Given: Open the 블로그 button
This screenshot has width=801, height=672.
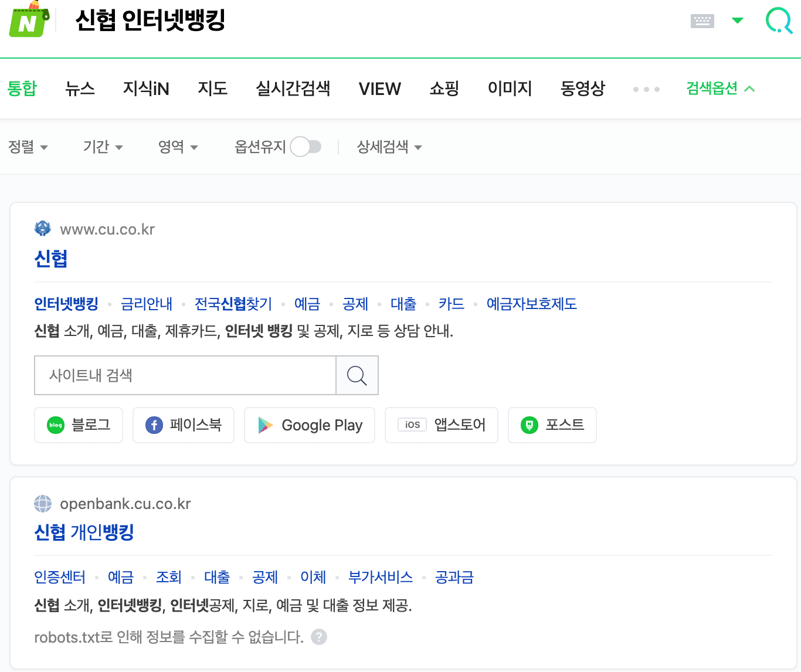Looking at the screenshot, I should point(79,425).
